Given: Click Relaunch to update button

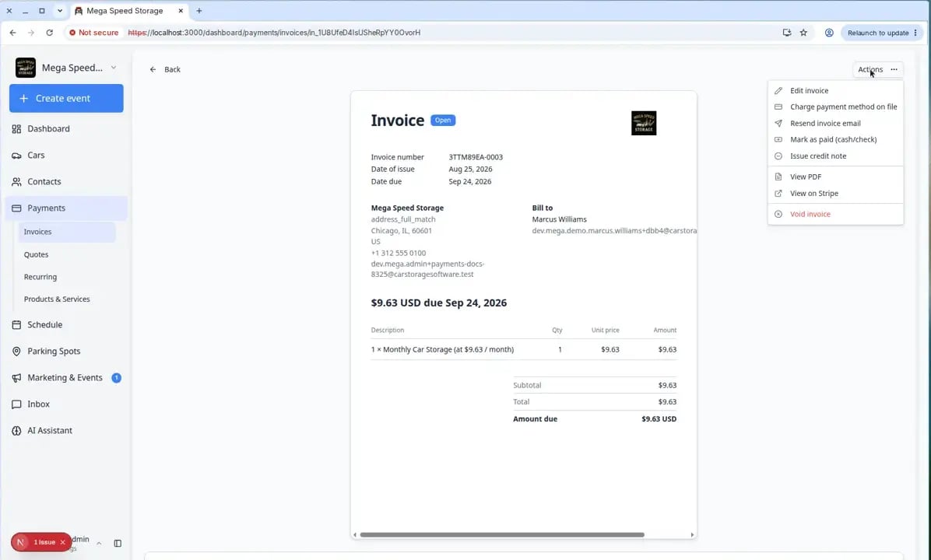Looking at the screenshot, I should 882,33.
